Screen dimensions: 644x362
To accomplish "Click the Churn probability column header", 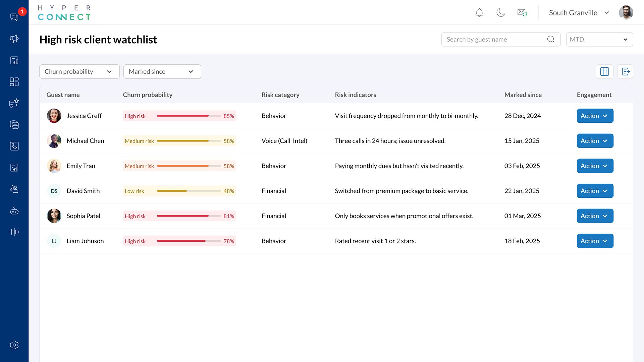I will [148, 95].
